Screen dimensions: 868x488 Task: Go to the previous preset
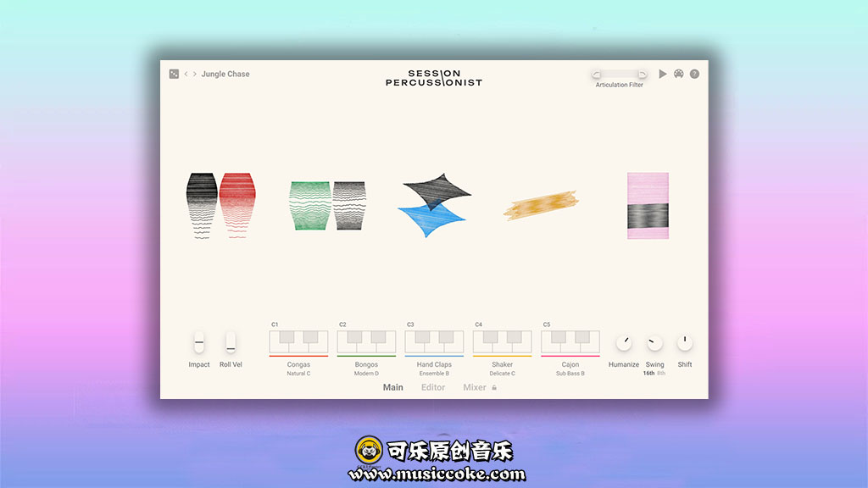tap(186, 75)
